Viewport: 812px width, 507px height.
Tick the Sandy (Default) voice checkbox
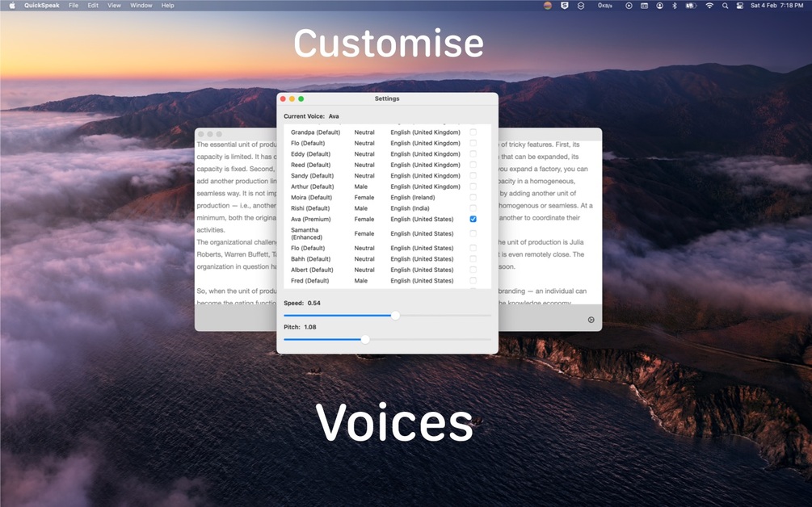point(473,175)
